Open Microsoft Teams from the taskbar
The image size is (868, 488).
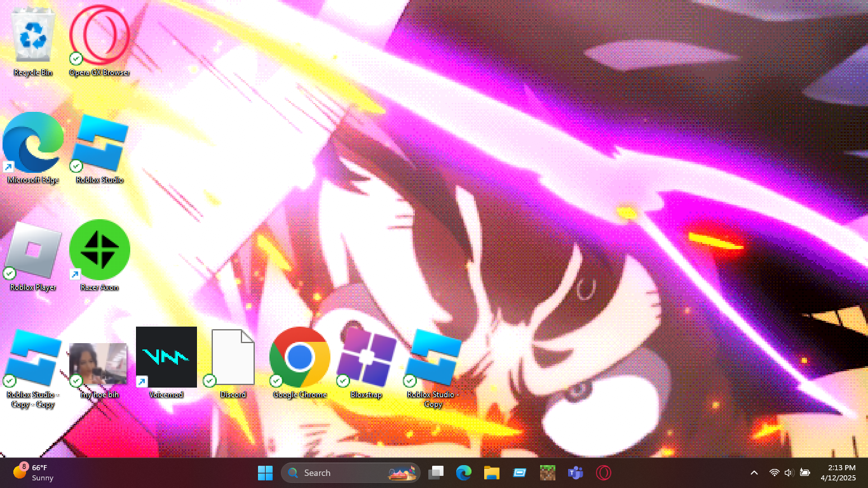pyautogui.click(x=576, y=473)
